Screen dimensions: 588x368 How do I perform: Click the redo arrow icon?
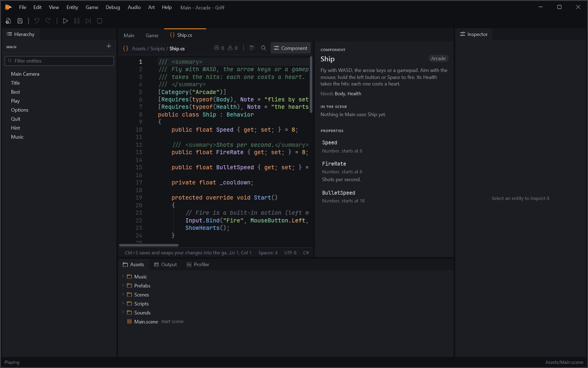(x=48, y=21)
